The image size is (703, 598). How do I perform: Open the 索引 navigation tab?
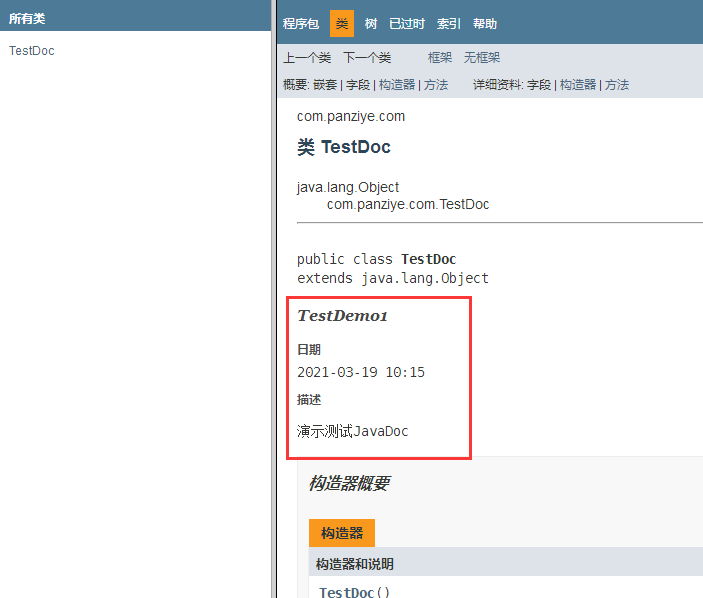pos(448,23)
